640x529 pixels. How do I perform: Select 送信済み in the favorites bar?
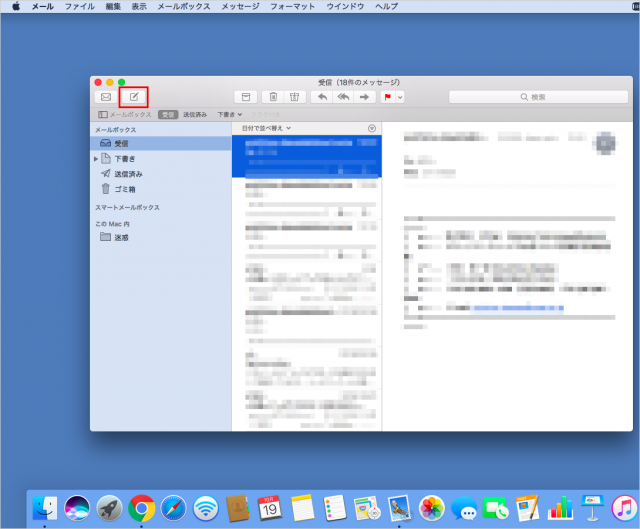pyautogui.click(x=196, y=115)
